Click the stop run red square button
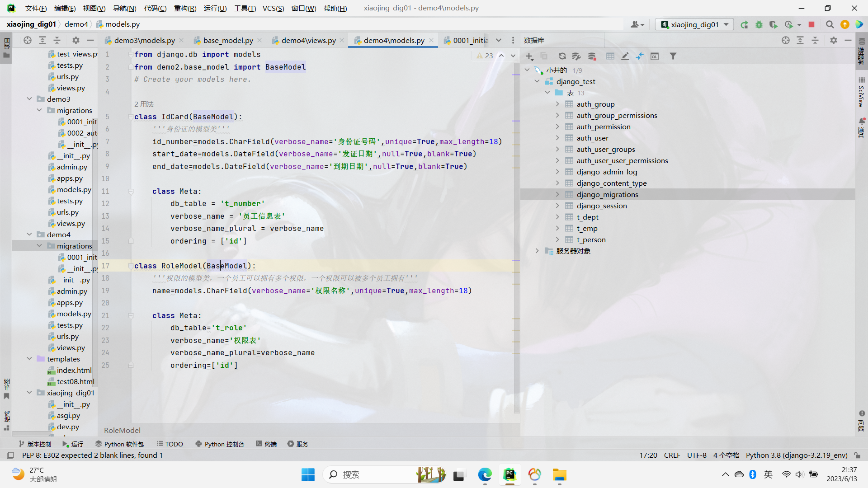Viewport: 868px width, 488px height. tap(811, 24)
